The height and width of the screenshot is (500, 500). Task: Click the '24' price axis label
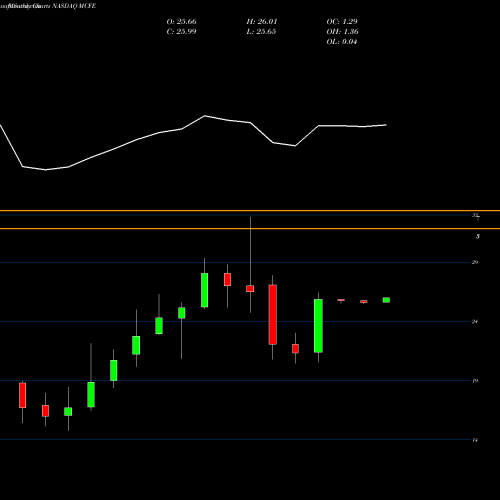pyautogui.click(x=475, y=322)
